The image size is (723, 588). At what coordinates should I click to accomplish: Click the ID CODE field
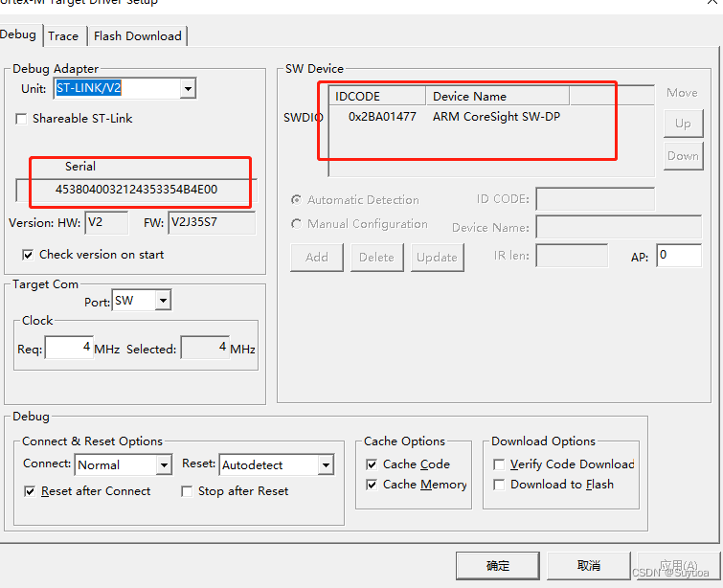pyautogui.click(x=595, y=199)
